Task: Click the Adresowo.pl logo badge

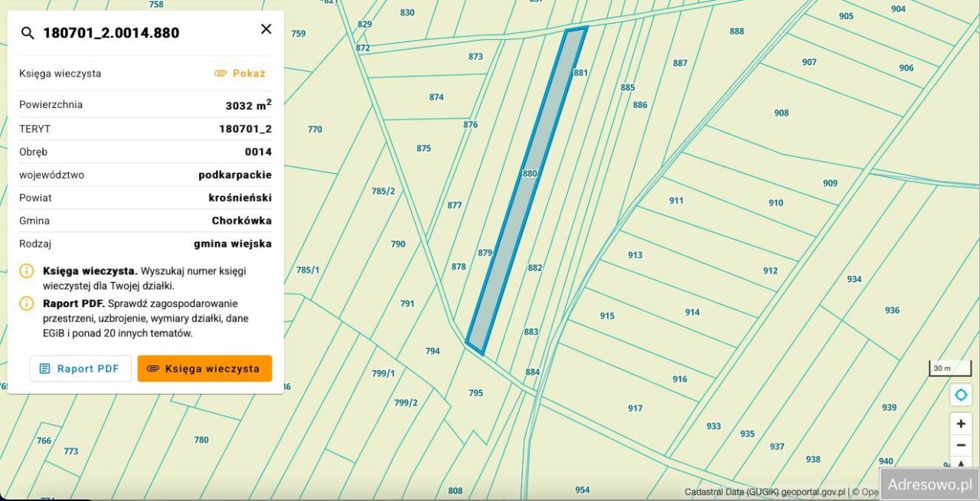Action: tap(929, 484)
